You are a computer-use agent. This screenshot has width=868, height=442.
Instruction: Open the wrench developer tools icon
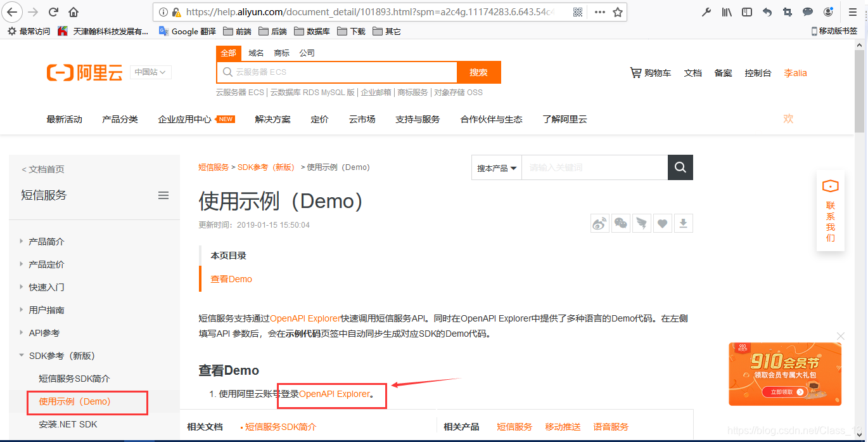tap(708, 12)
